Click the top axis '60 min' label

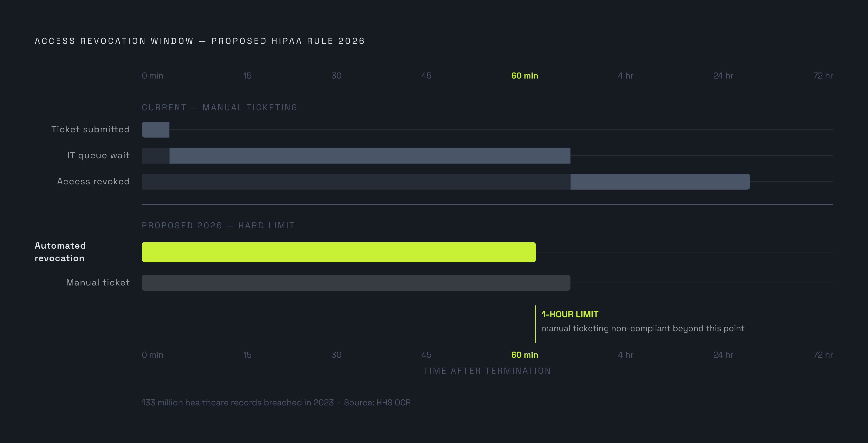(525, 76)
